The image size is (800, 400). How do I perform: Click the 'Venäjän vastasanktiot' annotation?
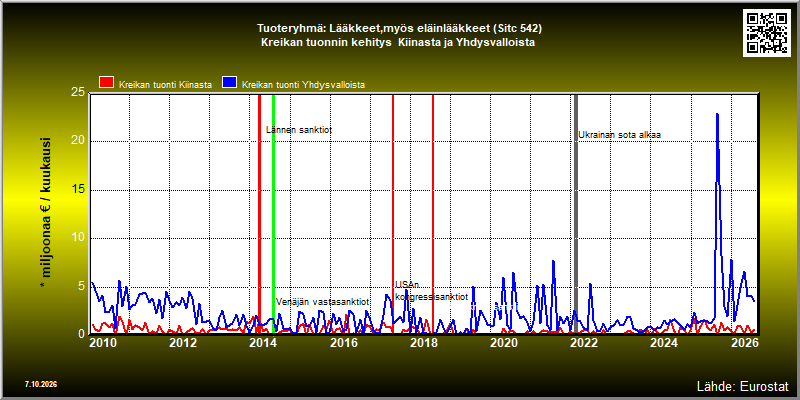[x=322, y=302]
